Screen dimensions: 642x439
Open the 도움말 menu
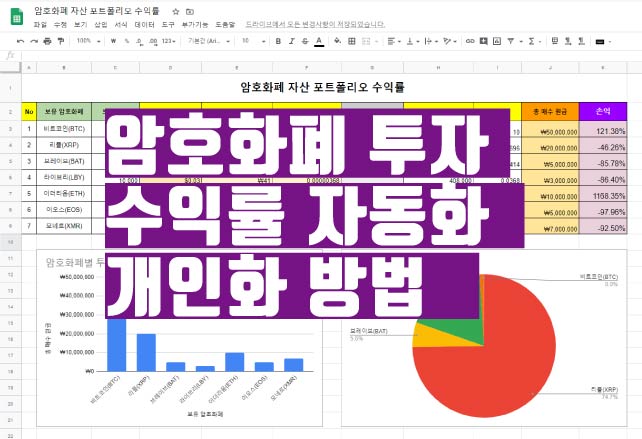[x=225, y=25]
